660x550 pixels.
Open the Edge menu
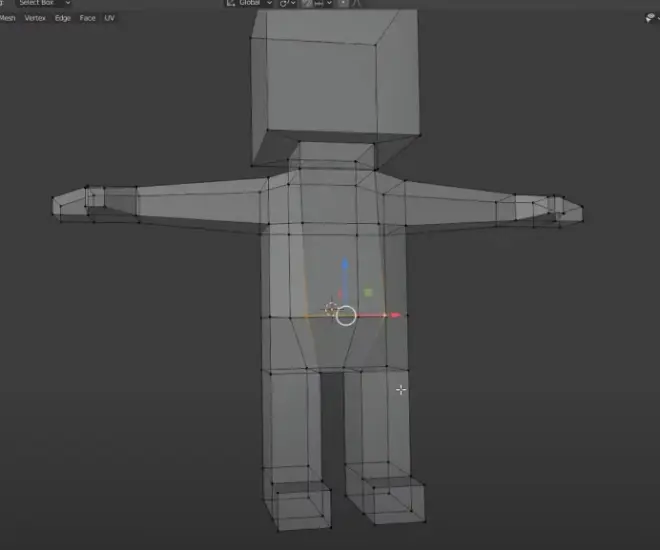63,18
